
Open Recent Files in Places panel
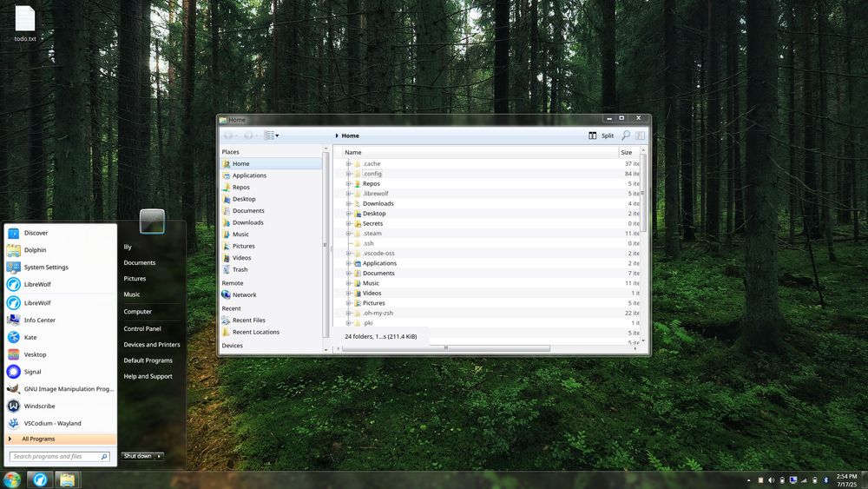[271, 320]
